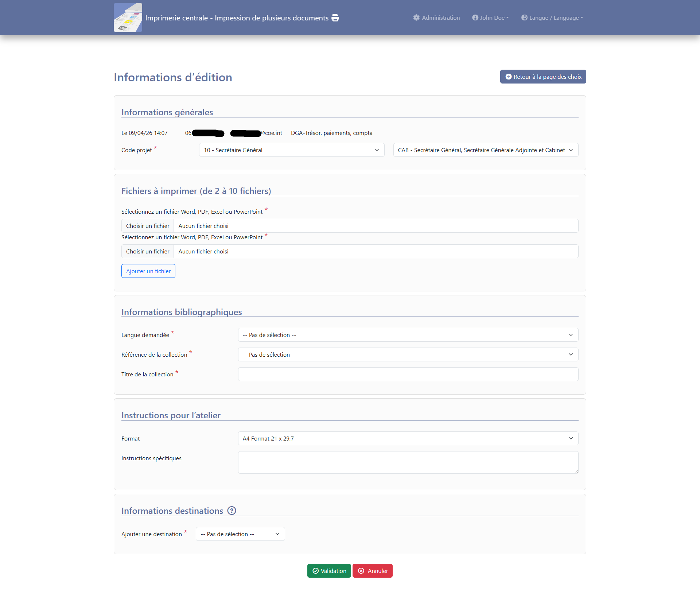Click the globe icon next to Langue / Language
700x601 pixels.
(524, 18)
